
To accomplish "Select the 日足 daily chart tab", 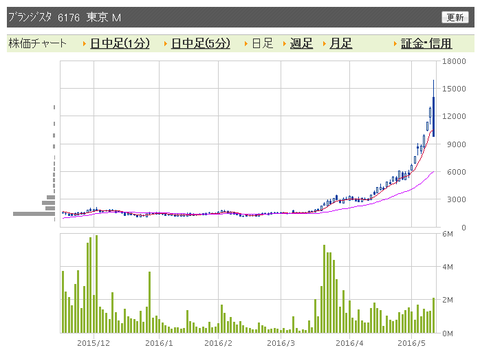I will pos(262,43).
